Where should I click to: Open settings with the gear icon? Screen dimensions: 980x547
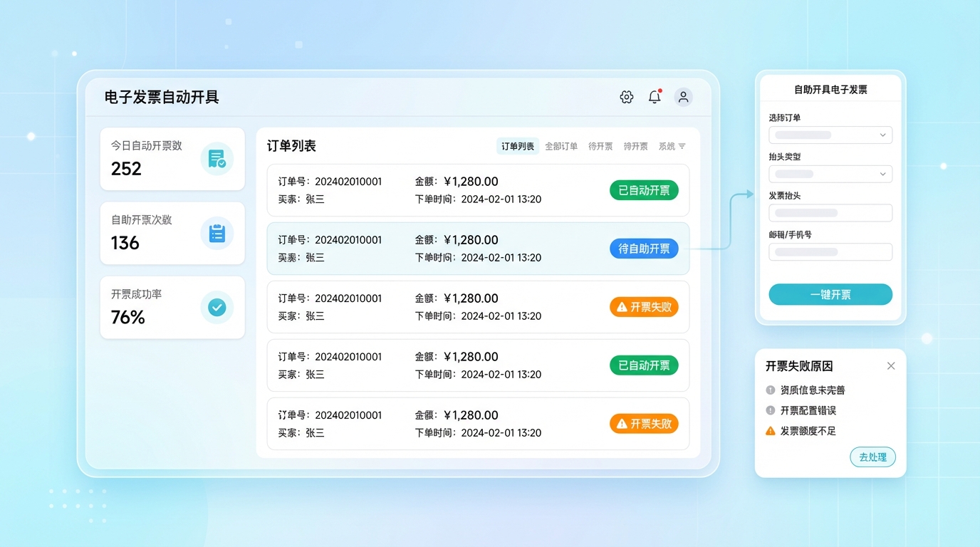(x=626, y=98)
